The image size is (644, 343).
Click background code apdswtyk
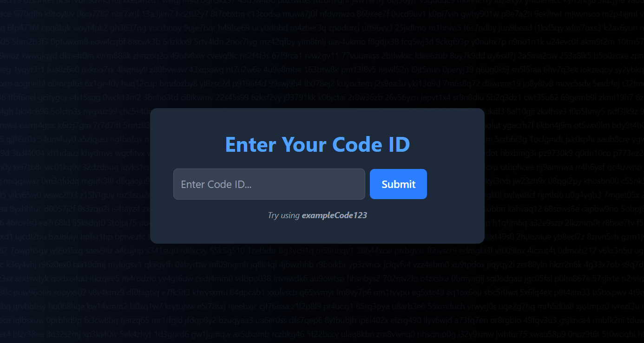[x=32, y=278]
